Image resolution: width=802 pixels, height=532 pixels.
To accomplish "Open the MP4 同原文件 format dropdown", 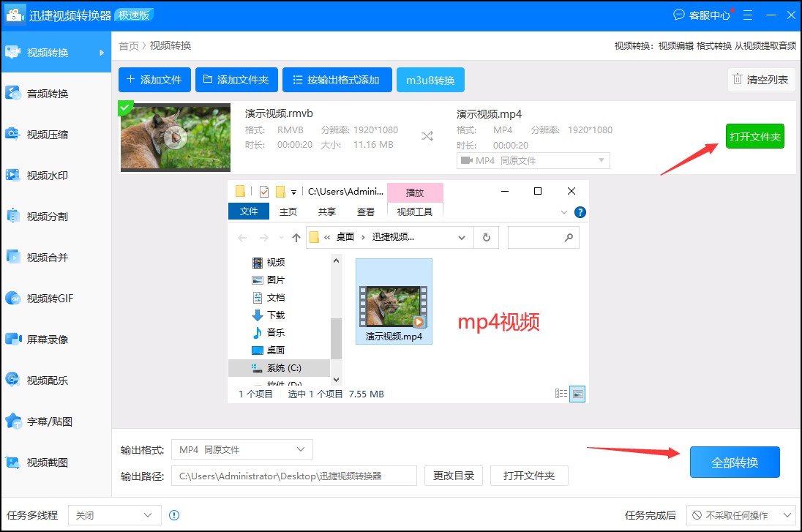I will tap(533, 160).
